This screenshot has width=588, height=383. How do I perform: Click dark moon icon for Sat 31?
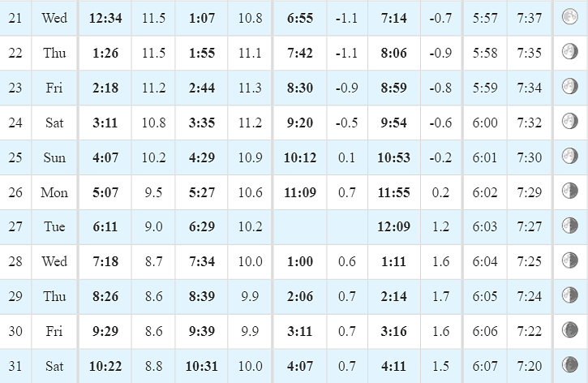(x=569, y=364)
